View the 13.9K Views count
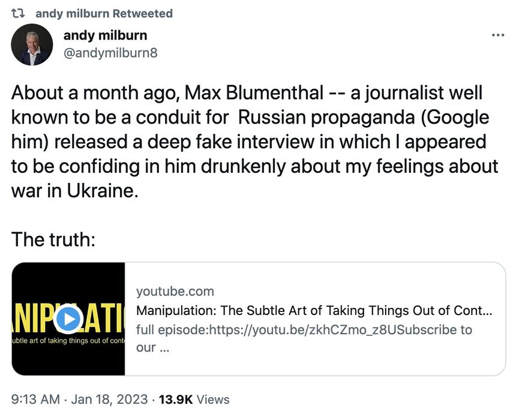The height and width of the screenshot is (420, 519). tap(193, 399)
